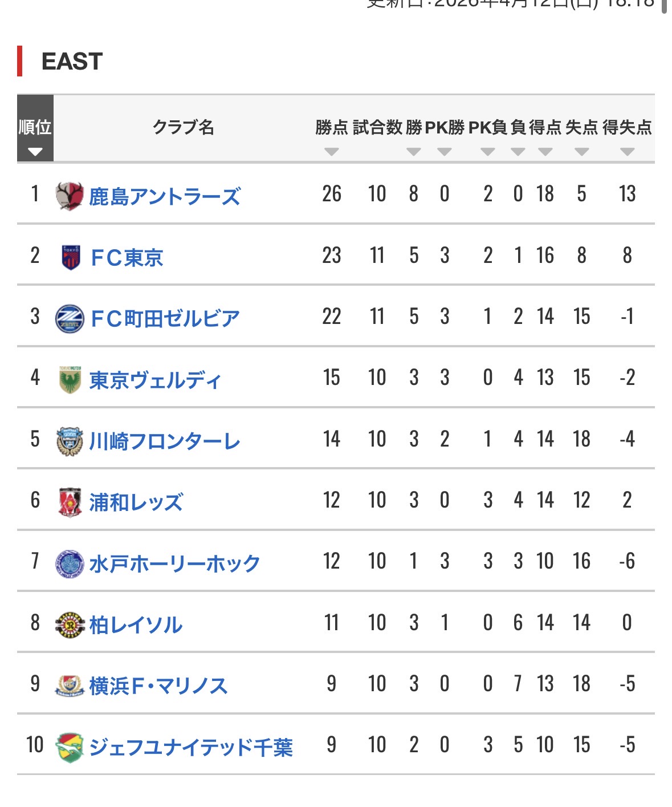Tap the Tokyo Verdy club emblem
Screen dimensions: 672x807
click(x=70, y=380)
